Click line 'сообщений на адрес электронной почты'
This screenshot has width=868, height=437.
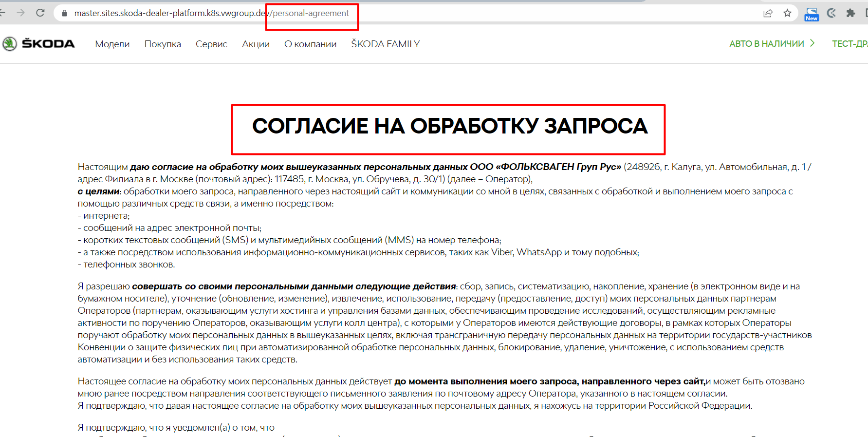[172, 228]
